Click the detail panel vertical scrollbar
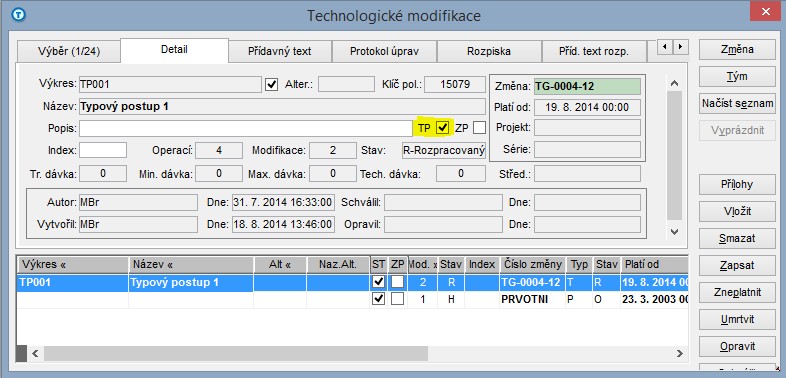The width and height of the screenshot is (786, 378). tap(674, 155)
